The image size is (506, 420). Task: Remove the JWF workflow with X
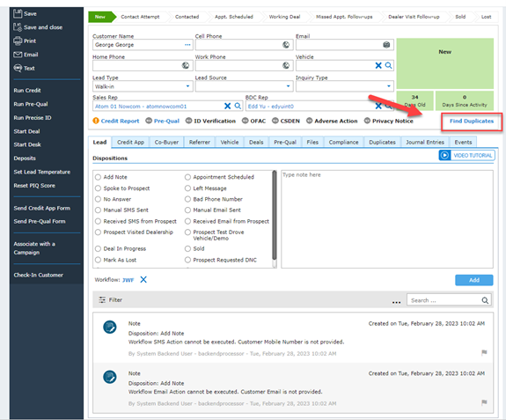143,280
